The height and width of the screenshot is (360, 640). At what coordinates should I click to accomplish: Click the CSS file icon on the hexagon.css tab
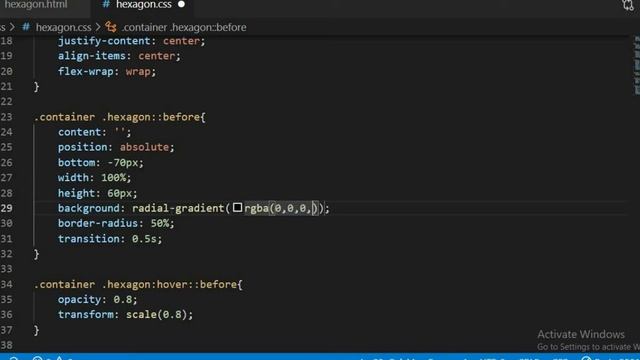click(x=106, y=4)
